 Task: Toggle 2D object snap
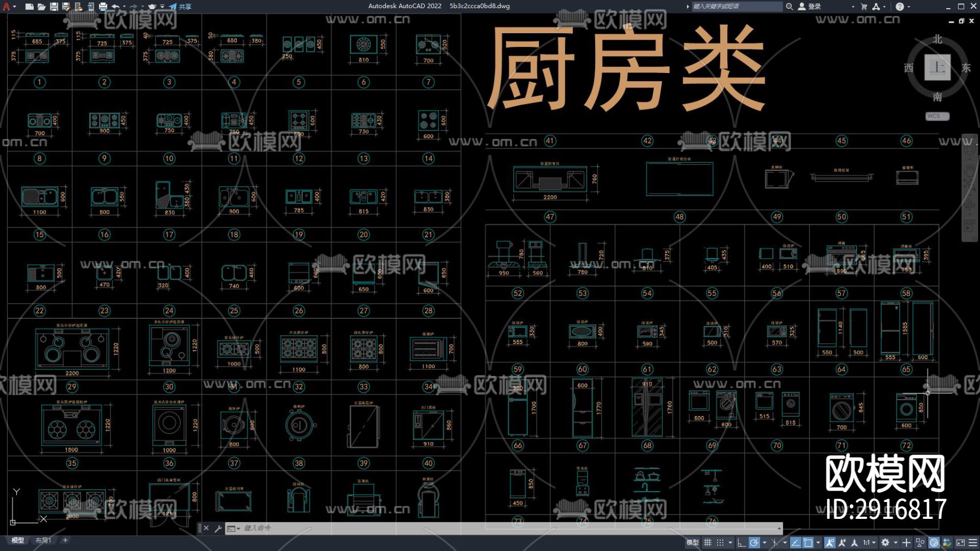coord(808,542)
